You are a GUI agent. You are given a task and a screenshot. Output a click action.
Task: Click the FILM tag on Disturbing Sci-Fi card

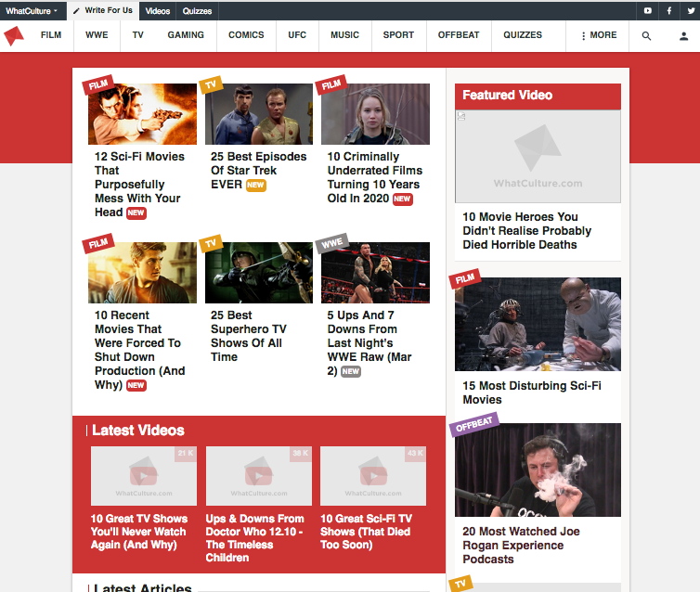click(x=465, y=278)
